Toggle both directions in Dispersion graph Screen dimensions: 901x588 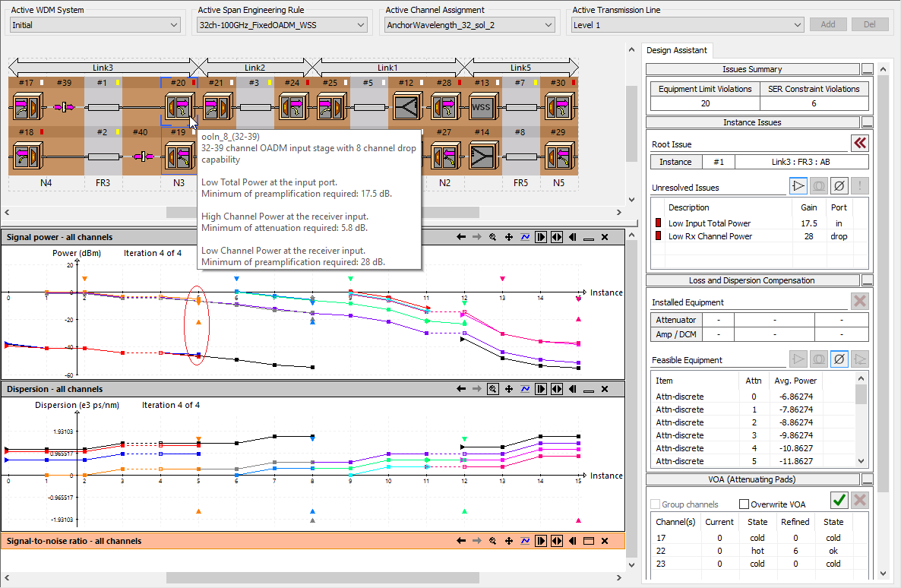[x=557, y=389]
